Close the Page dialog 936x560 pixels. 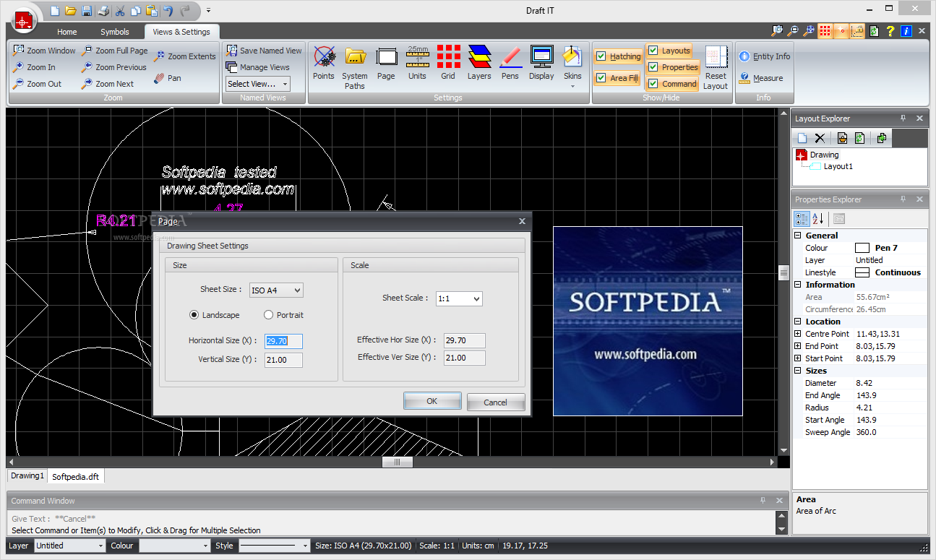[522, 221]
